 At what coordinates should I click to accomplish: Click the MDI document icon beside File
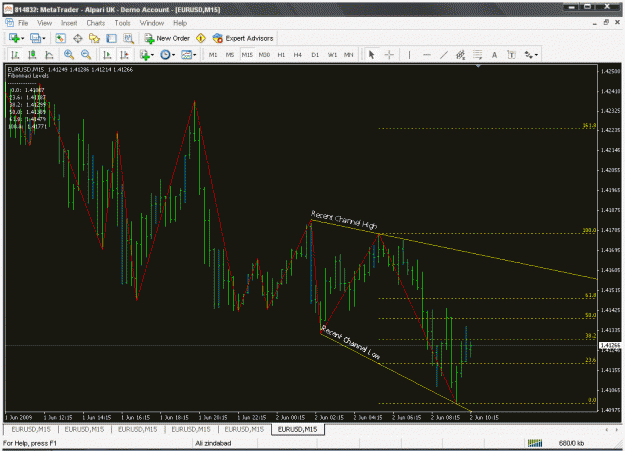point(10,23)
